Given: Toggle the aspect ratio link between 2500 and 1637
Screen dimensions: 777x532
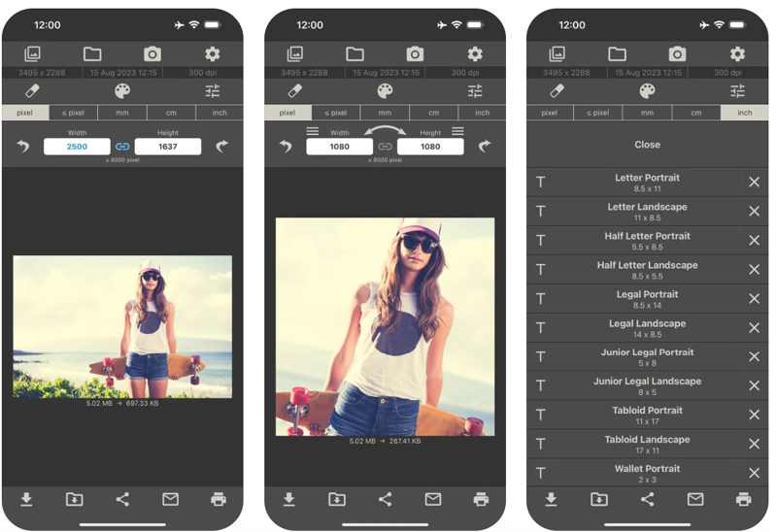Looking at the screenshot, I should [x=122, y=147].
